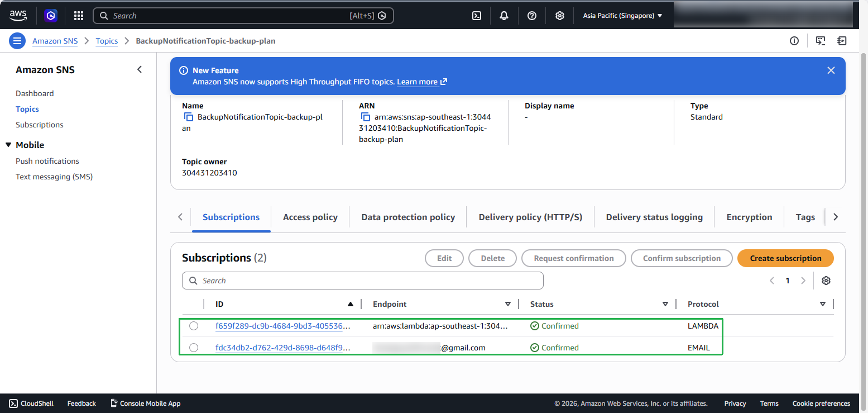Open the console settings gear in top bar
Viewport: 868px width, 413px height.
click(x=560, y=16)
